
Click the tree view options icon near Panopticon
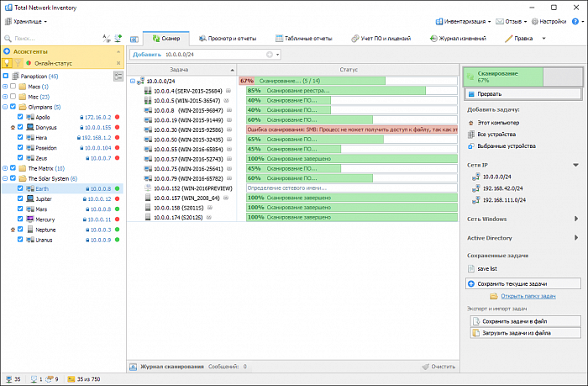click(117, 76)
